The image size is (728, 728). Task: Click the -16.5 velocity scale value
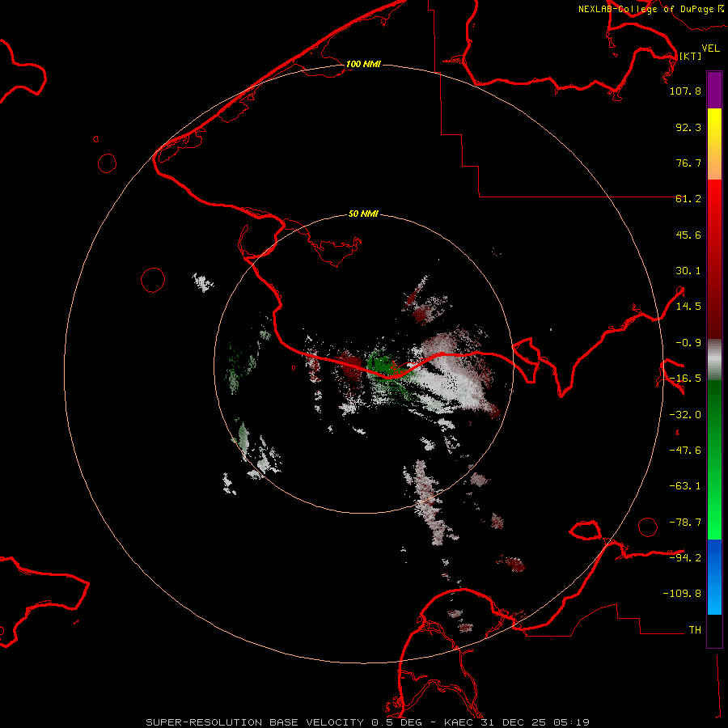pyautogui.click(x=685, y=379)
